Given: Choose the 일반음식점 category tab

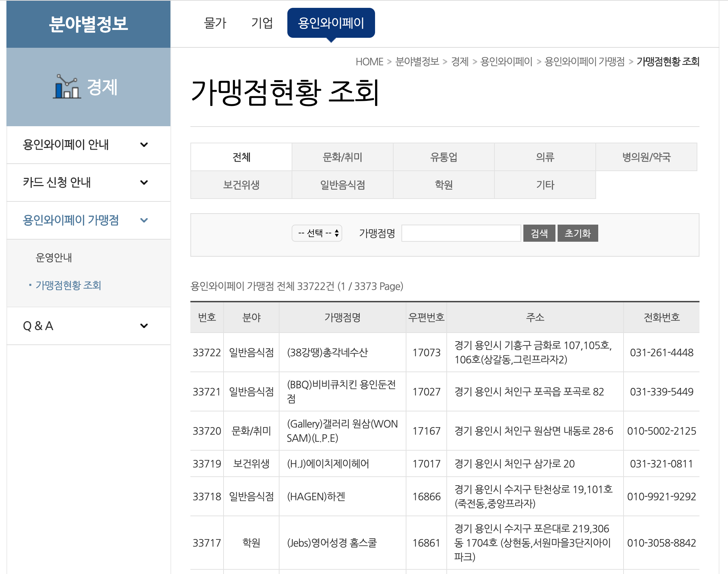Looking at the screenshot, I should coord(342,185).
